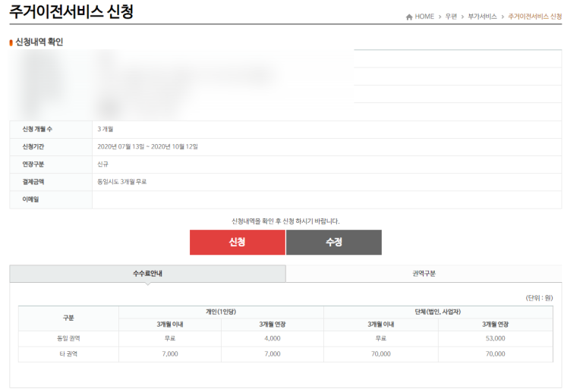Open 부가서비스 breadcrumb link
This screenshot has width=564, height=392.
point(482,17)
